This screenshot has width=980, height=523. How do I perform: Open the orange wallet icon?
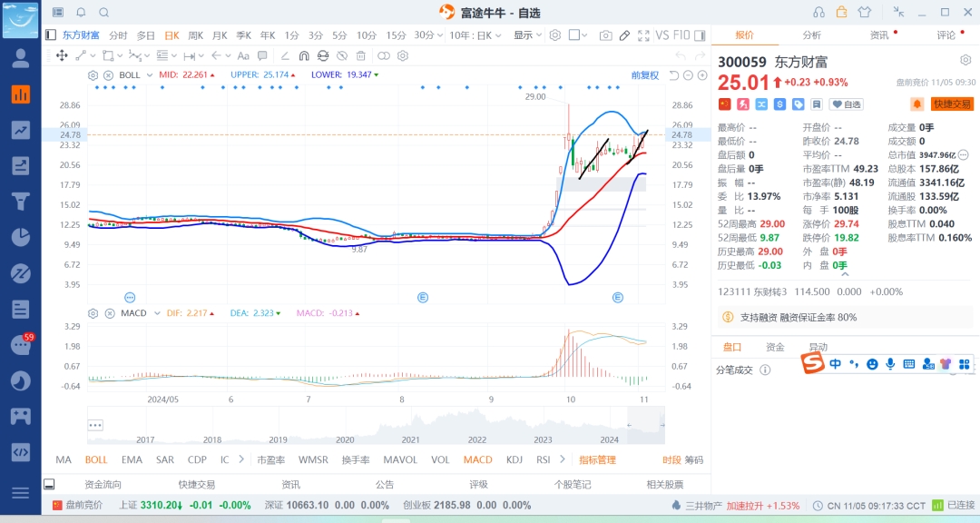(841, 12)
